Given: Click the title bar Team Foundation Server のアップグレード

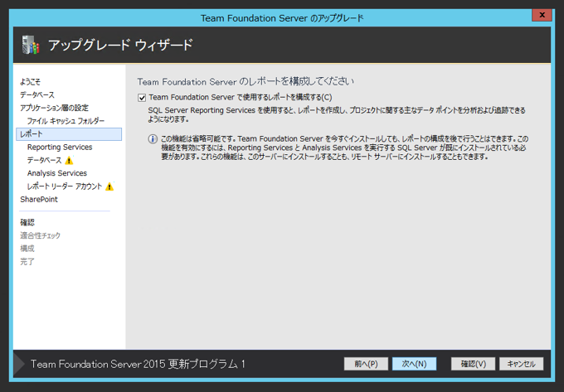Looking at the screenshot, I should click(x=282, y=18).
